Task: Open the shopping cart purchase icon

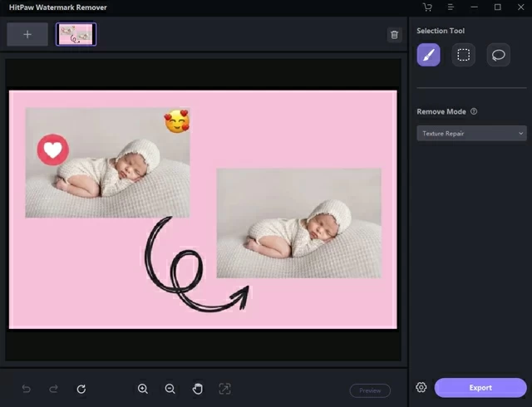Action: point(427,7)
